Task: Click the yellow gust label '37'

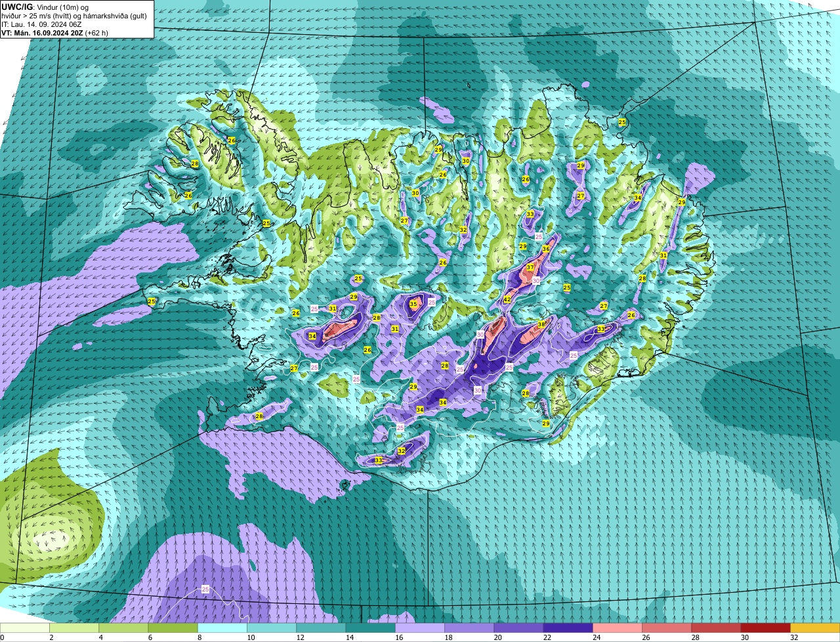Action: point(530,268)
